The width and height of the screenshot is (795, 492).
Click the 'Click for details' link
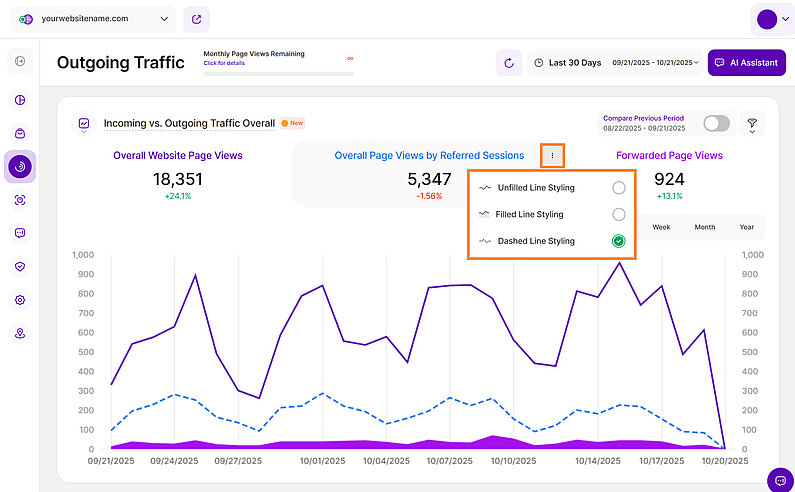tap(223, 63)
